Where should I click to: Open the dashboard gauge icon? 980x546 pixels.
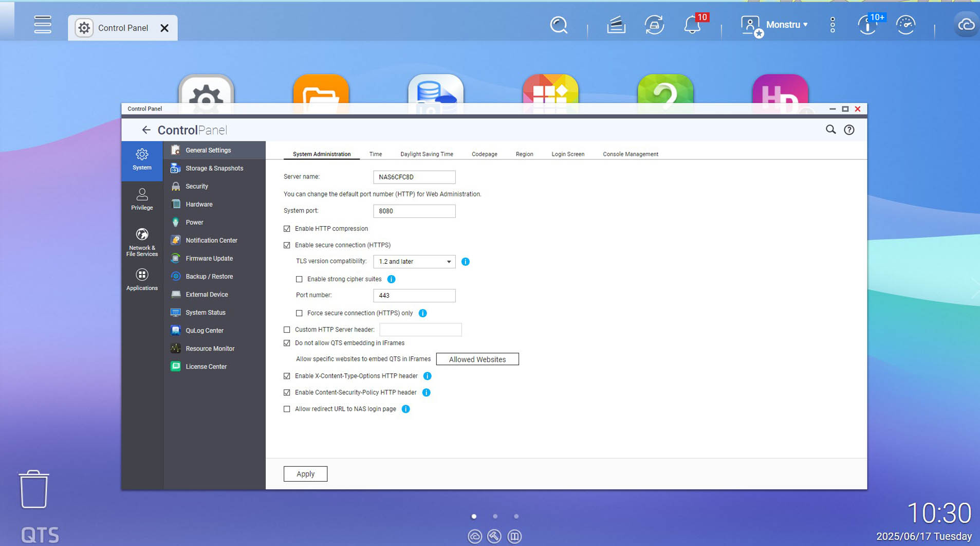click(905, 25)
